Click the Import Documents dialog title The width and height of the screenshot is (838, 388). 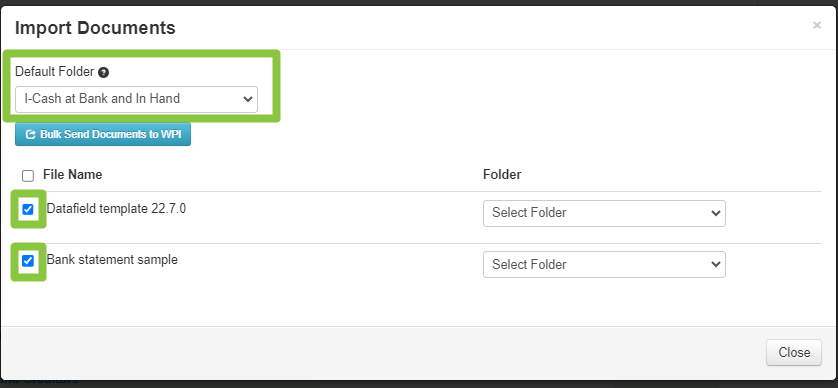(x=95, y=28)
